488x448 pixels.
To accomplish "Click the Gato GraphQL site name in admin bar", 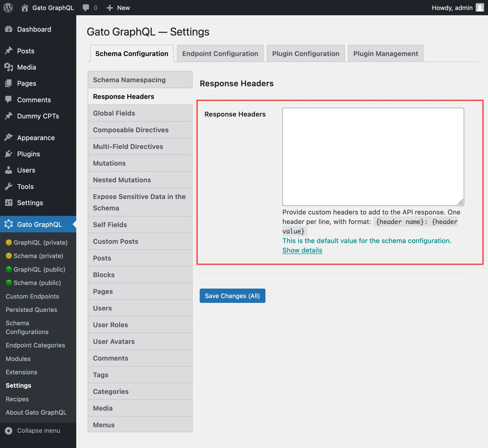I will click(53, 8).
